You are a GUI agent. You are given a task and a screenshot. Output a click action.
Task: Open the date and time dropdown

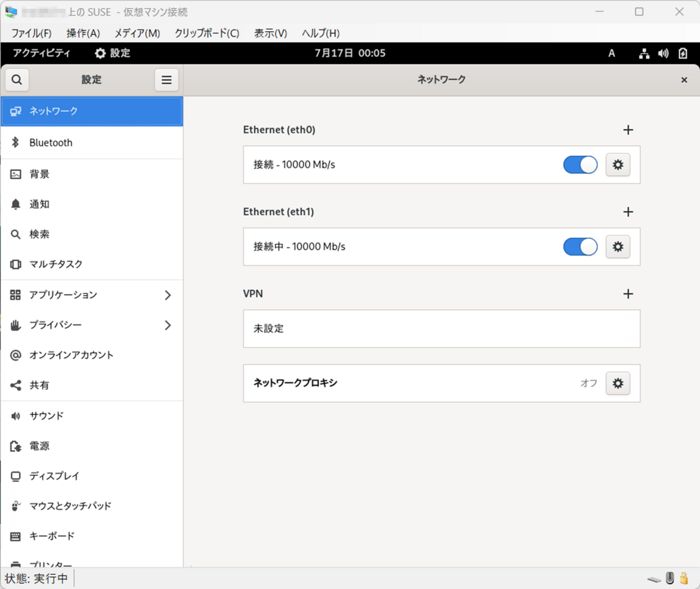click(x=350, y=53)
